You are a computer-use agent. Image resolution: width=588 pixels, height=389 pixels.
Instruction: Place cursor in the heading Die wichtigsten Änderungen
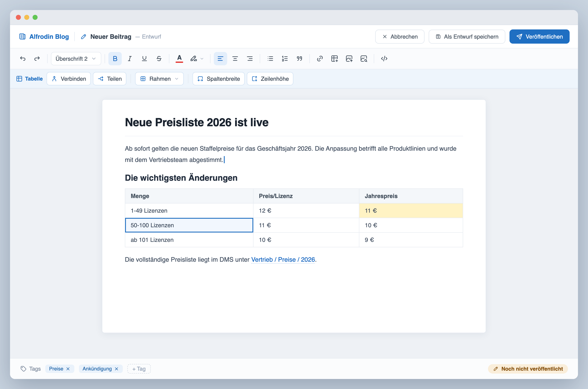pyautogui.click(x=181, y=178)
